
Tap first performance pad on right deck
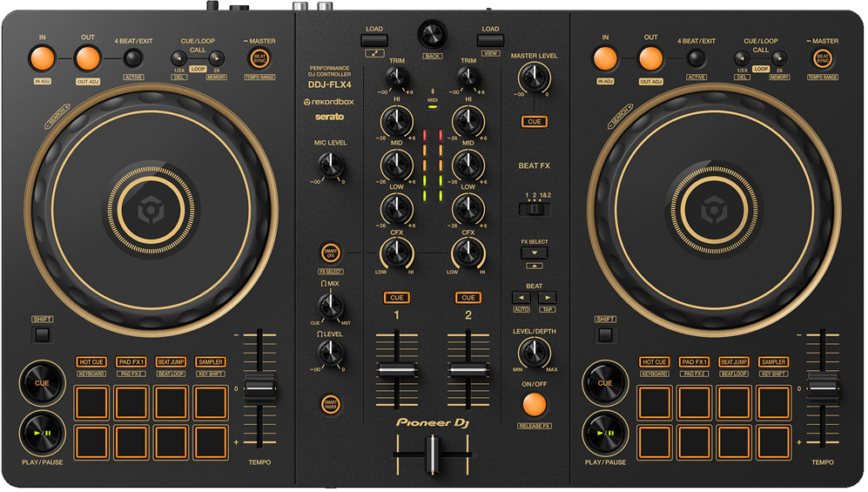click(x=655, y=403)
